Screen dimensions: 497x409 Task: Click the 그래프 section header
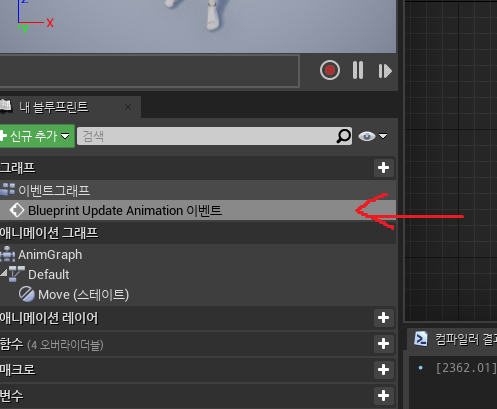point(198,168)
